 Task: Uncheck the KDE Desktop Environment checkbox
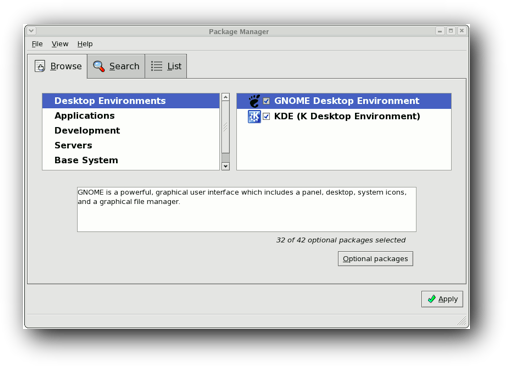[266, 116]
